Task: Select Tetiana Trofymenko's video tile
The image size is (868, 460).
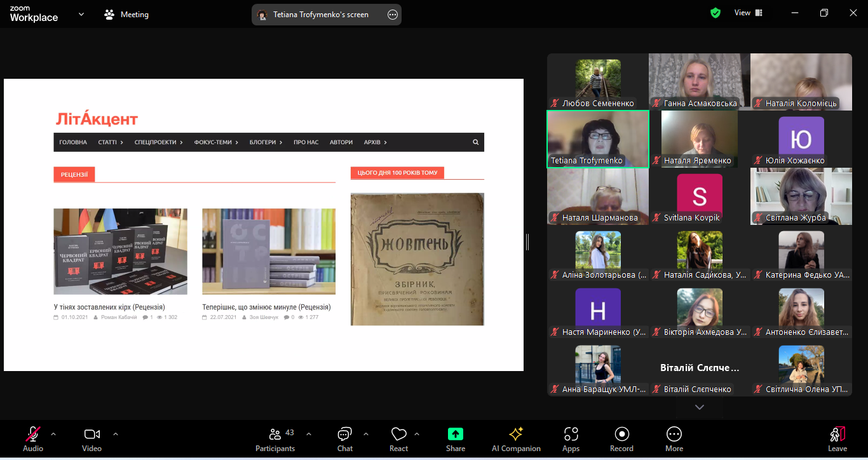Action: (598, 139)
